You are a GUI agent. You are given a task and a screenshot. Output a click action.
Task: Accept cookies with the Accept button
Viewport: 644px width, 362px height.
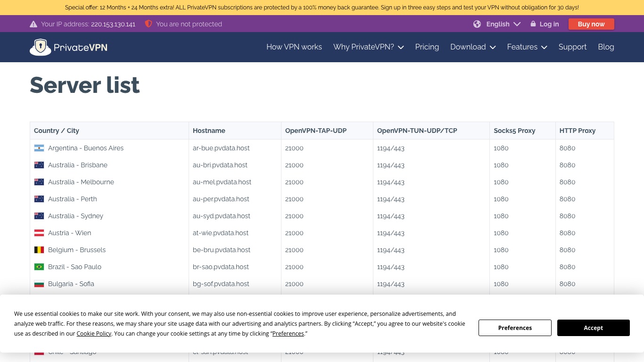tap(593, 328)
